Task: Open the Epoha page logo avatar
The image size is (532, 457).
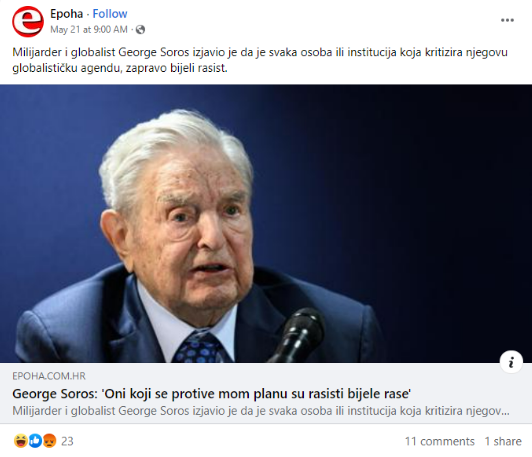Action: click(x=28, y=21)
